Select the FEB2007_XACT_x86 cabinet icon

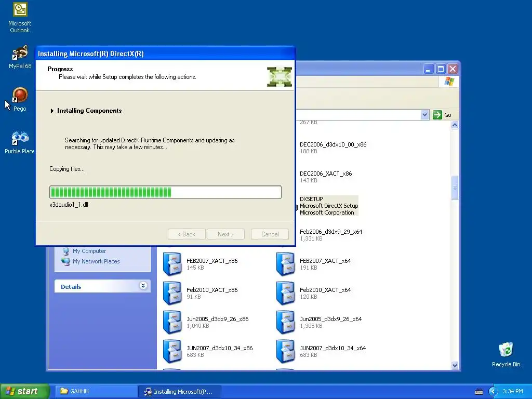(x=172, y=263)
